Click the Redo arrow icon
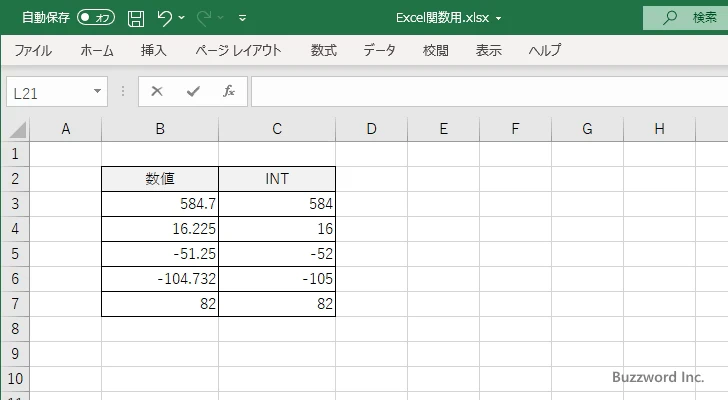This screenshot has width=728, height=400. tap(203, 18)
